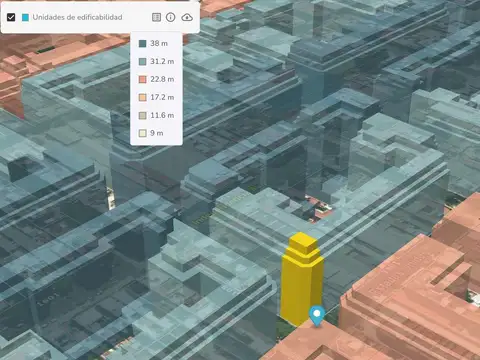Viewport: 480px width, 360px height.
Task: Open the layer attribute table icon
Action: click(156, 17)
